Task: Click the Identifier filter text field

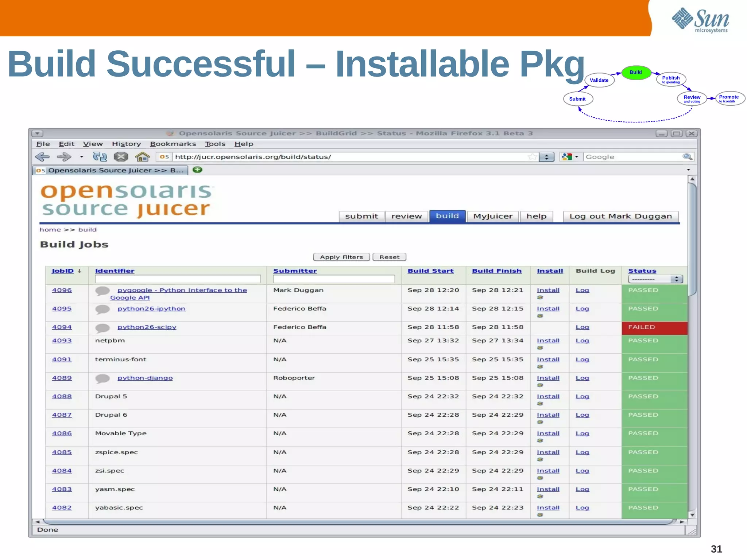Action: click(178, 279)
